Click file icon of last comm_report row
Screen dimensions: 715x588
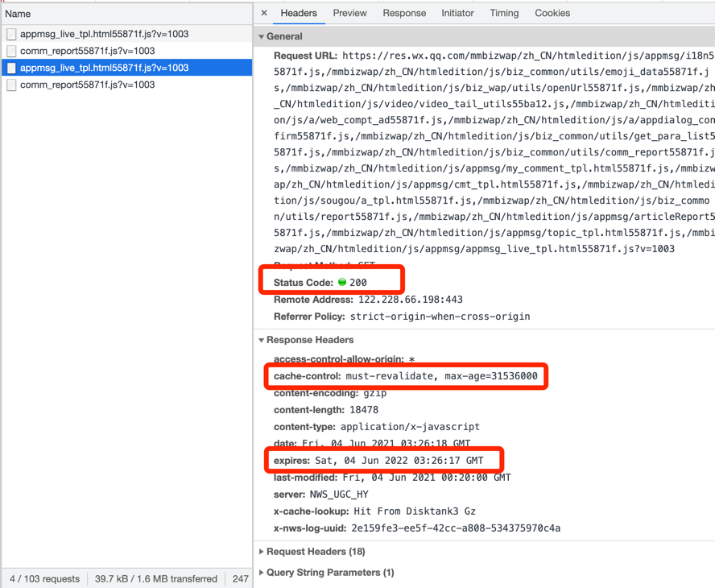[x=11, y=85]
